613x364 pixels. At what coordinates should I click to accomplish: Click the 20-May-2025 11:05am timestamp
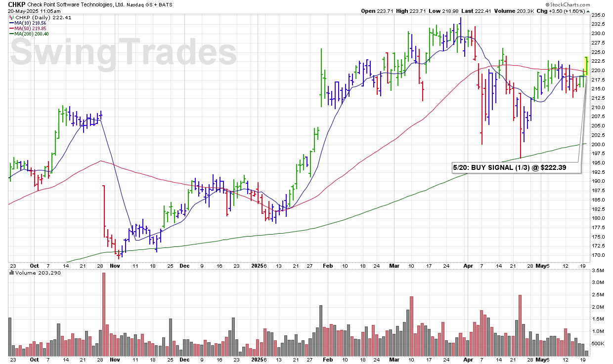(x=33, y=11)
